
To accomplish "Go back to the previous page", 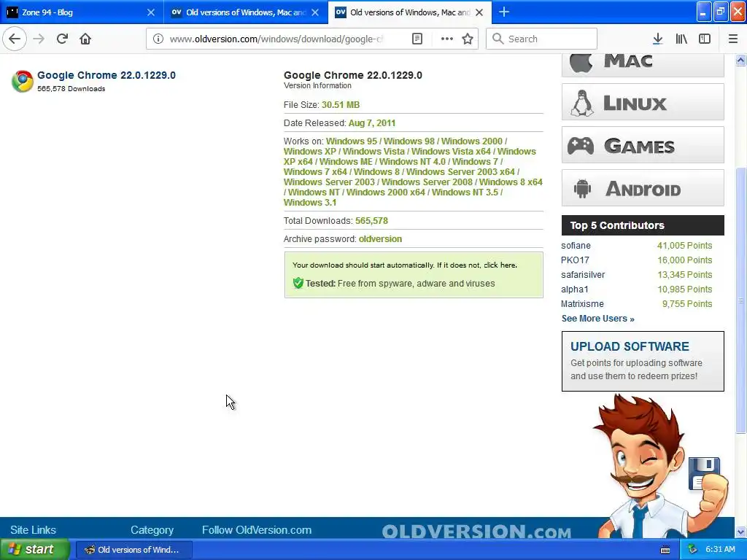I will [15, 39].
